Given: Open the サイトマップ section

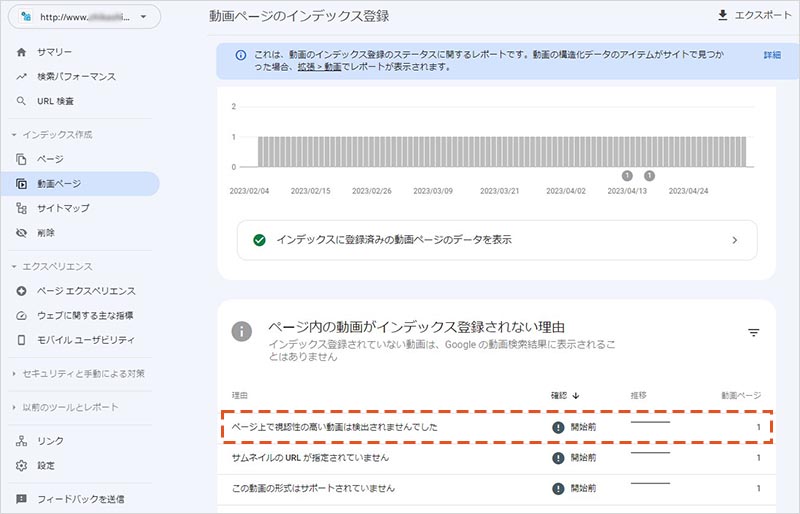Looking at the screenshot, I should click(63, 208).
